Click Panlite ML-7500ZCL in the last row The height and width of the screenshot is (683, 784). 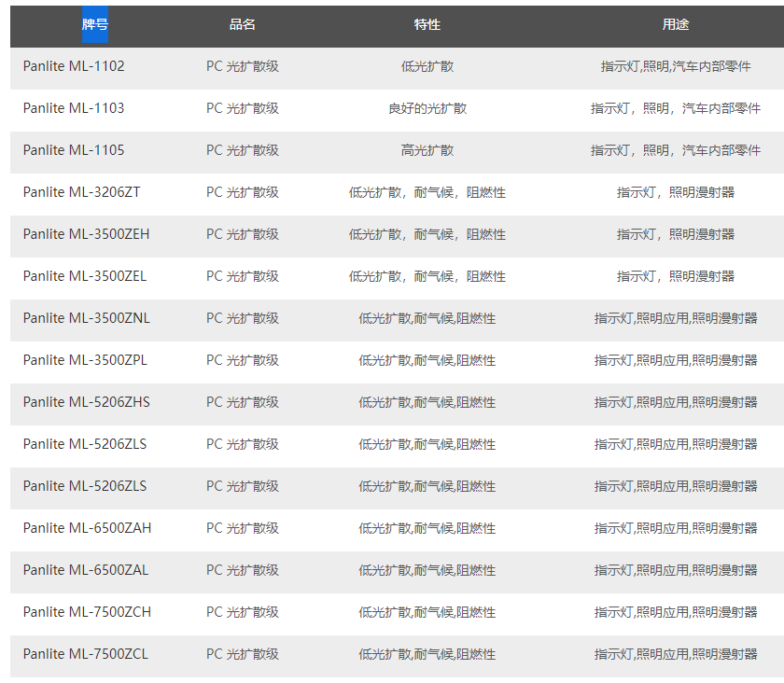pos(86,654)
